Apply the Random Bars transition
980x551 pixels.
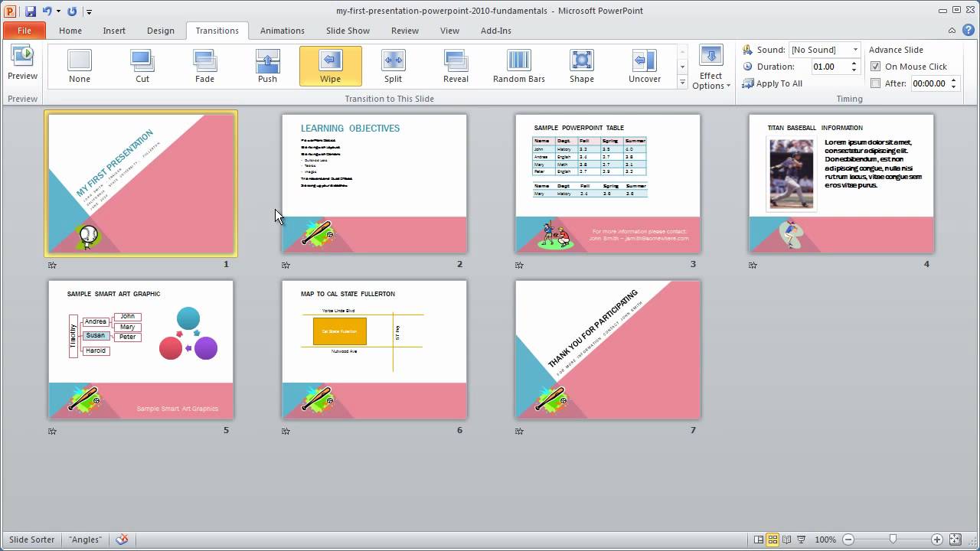pyautogui.click(x=519, y=66)
